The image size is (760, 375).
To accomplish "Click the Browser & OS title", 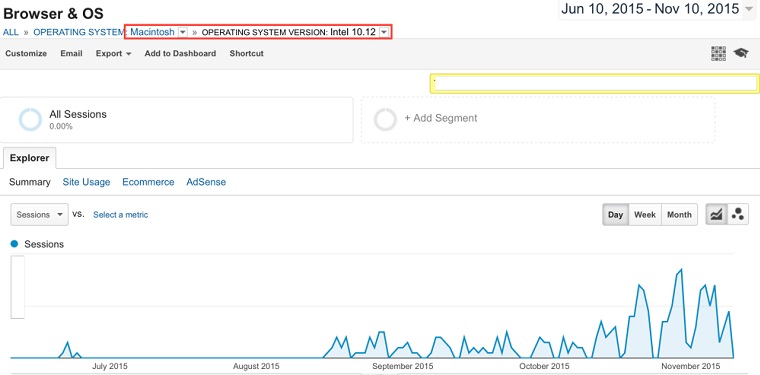I will 53,13.
